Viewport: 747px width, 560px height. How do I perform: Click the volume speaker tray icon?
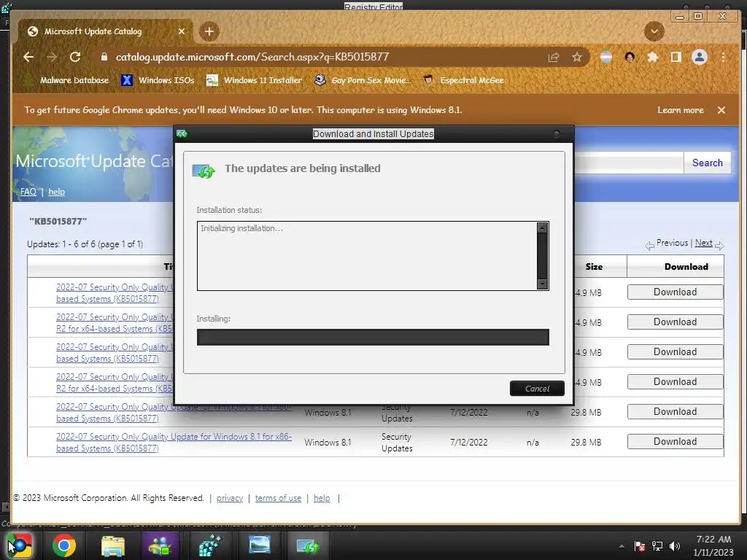click(x=675, y=546)
